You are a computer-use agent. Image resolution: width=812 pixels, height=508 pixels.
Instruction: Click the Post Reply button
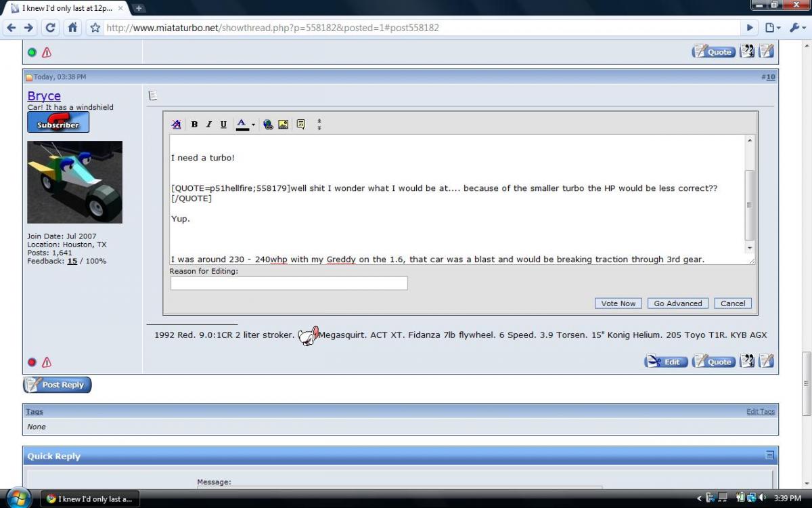(x=58, y=385)
